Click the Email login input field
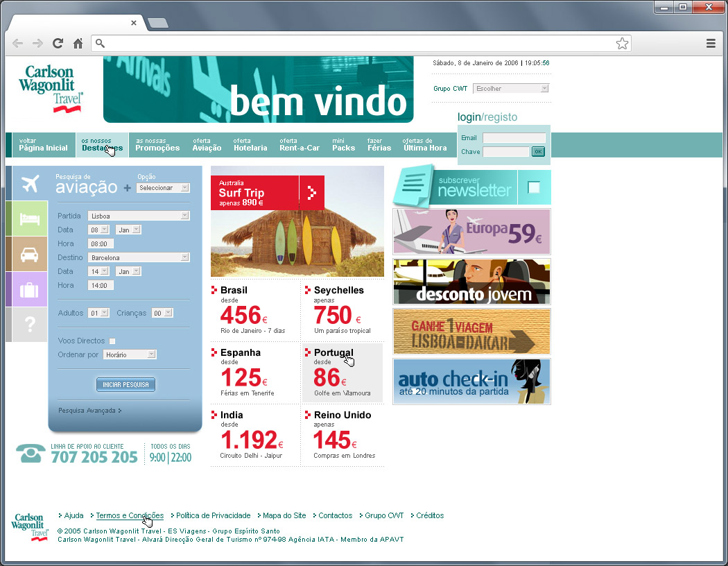The image size is (728, 566). click(x=513, y=138)
